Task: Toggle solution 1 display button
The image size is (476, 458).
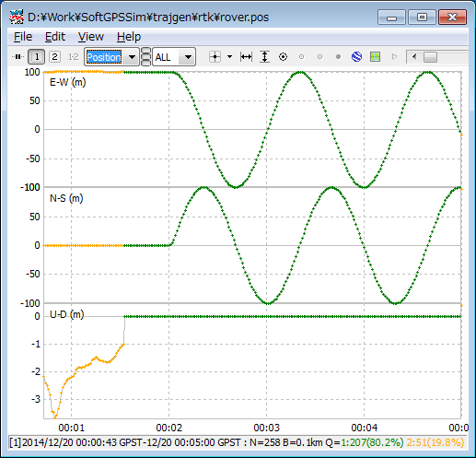Action: pos(37,57)
